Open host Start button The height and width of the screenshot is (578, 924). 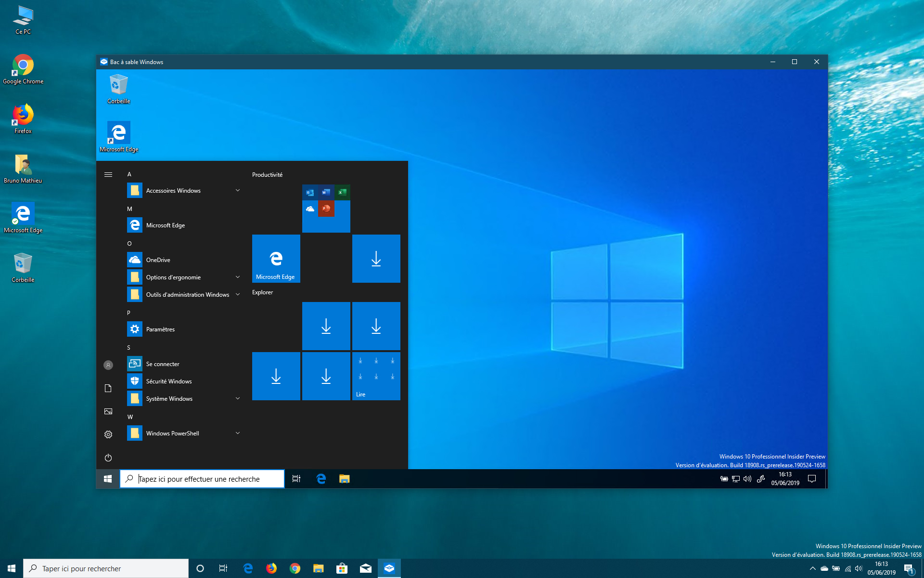click(12, 568)
